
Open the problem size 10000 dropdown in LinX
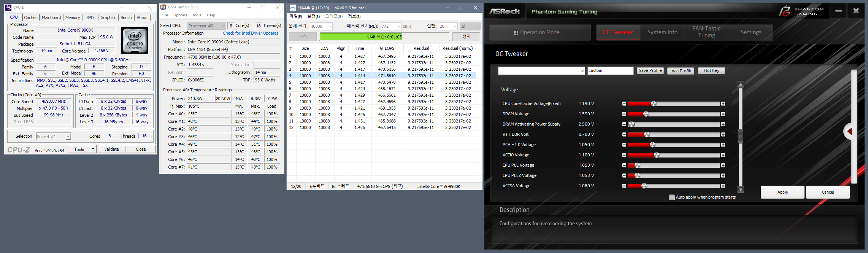pyautogui.click(x=321, y=26)
